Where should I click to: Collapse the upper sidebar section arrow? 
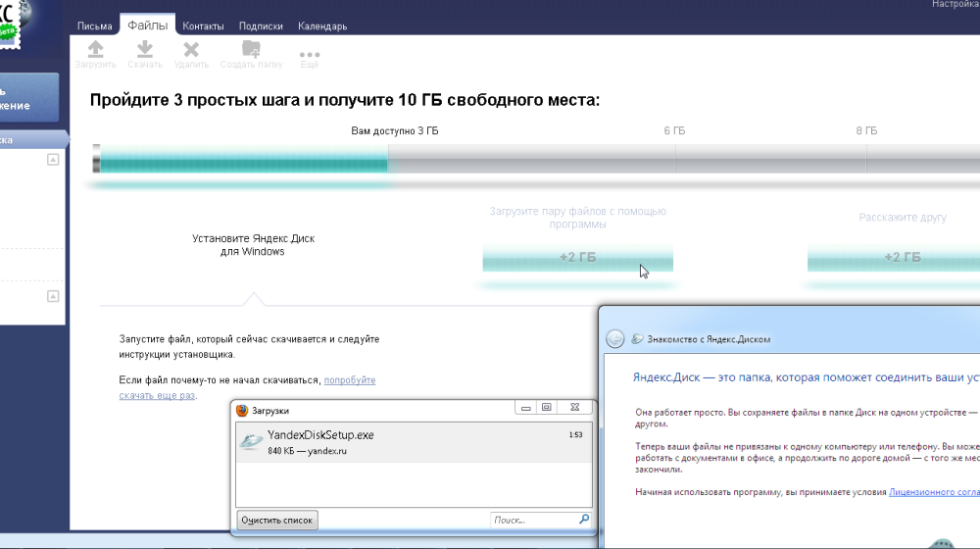click(53, 160)
